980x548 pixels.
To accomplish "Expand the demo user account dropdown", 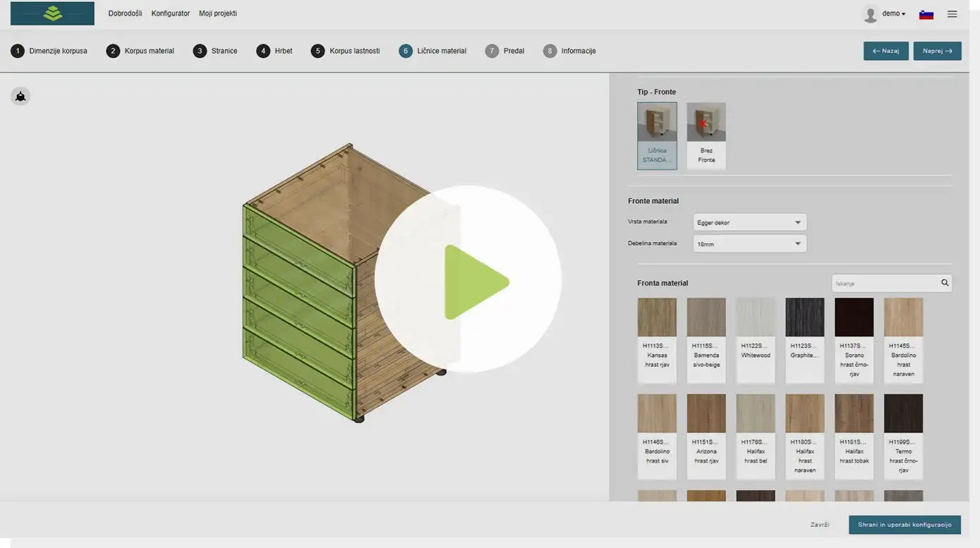I will coord(894,14).
